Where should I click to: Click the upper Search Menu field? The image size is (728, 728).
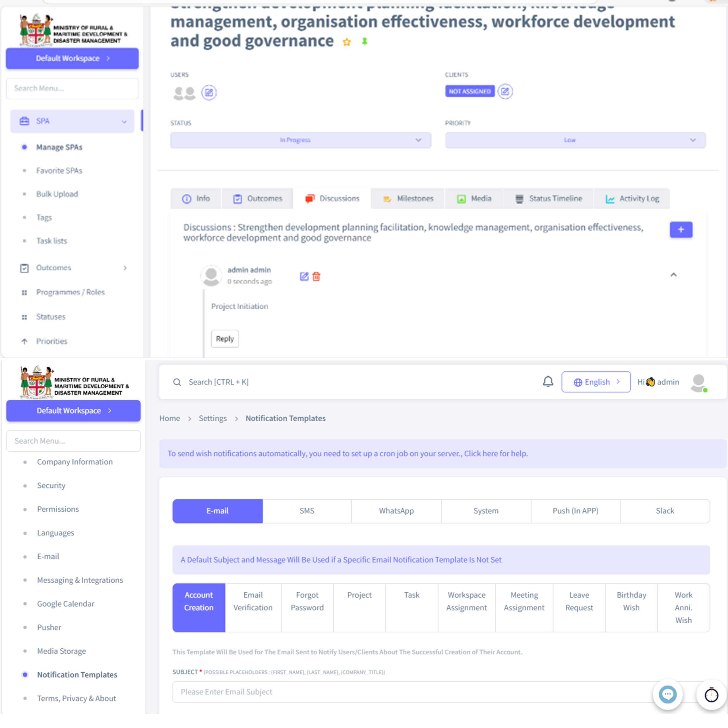pyautogui.click(x=72, y=88)
